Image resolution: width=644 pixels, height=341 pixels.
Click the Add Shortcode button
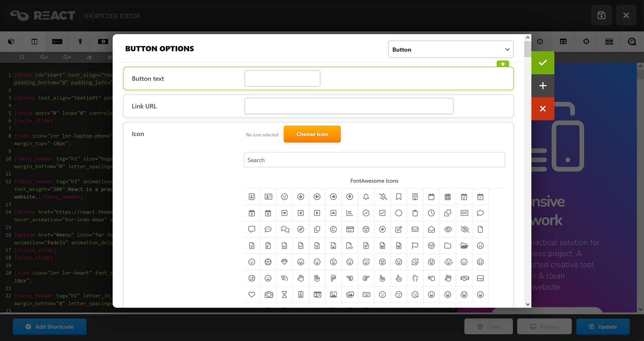(50, 327)
